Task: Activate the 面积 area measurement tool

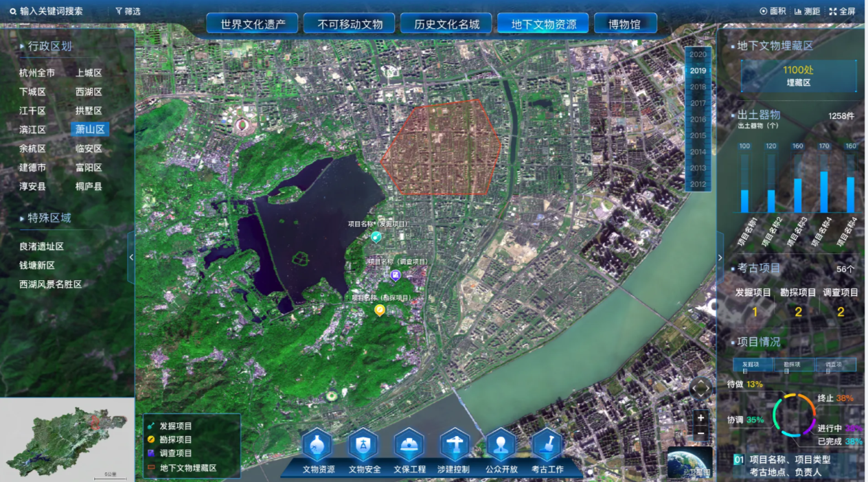Action: pyautogui.click(x=773, y=10)
